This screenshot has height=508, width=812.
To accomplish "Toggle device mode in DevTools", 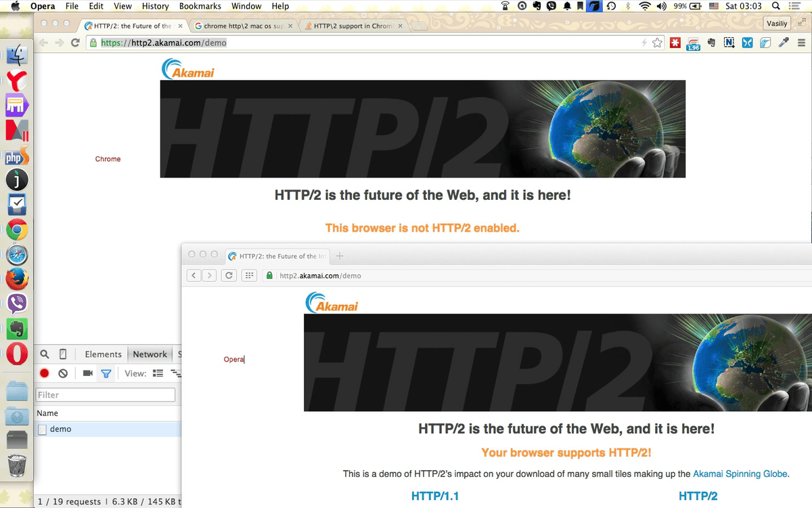I will coord(63,354).
